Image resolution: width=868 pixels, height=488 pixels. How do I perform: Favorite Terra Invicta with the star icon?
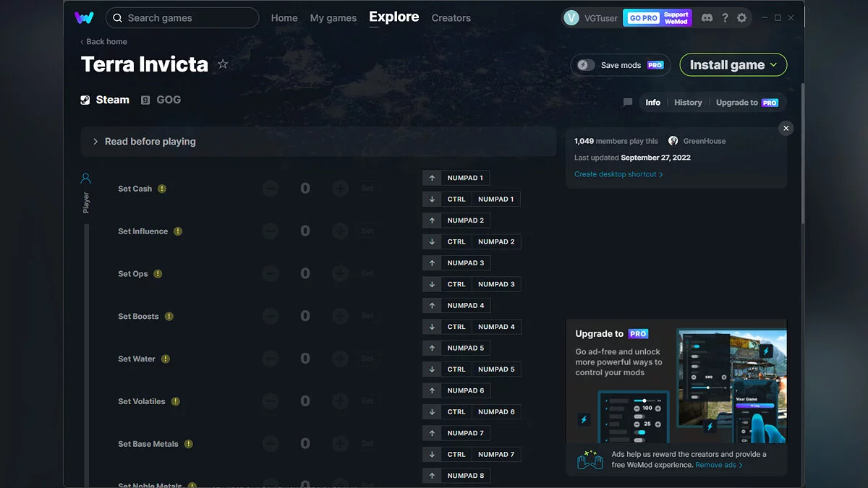pyautogui.click(x=223, y=64)
